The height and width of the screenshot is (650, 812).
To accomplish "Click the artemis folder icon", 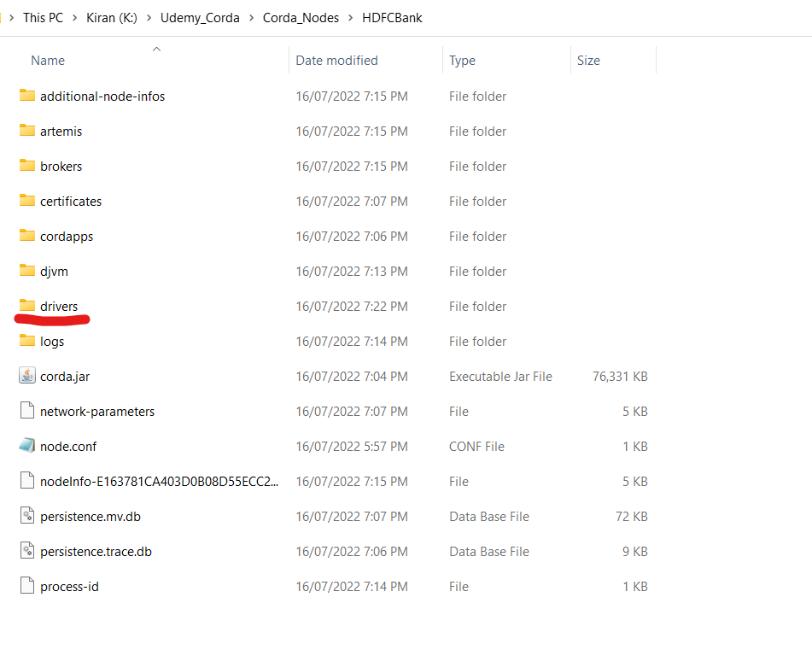I will tap(27, 131).
